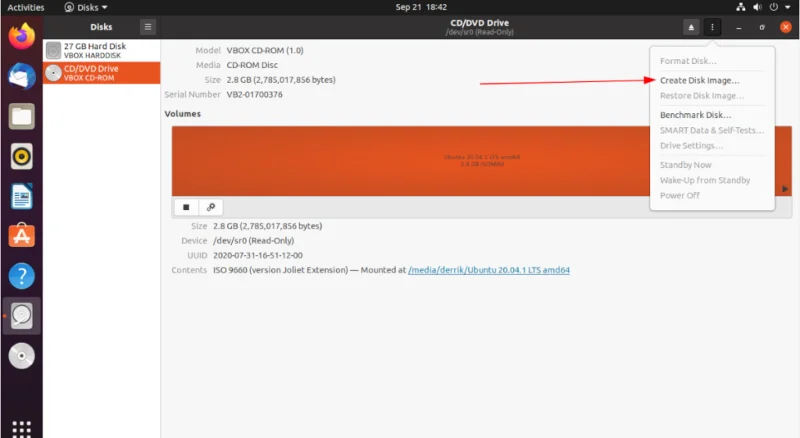Launch Thunderbird mail from the dock
800x438 pixels.
(x=21, y=77)
